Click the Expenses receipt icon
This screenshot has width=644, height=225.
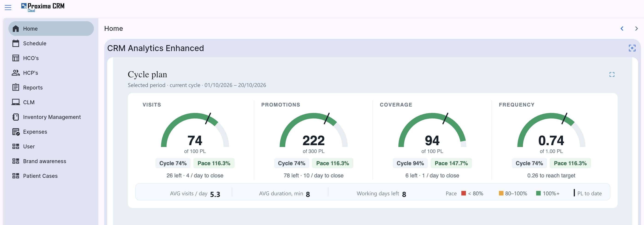point(16,132)
